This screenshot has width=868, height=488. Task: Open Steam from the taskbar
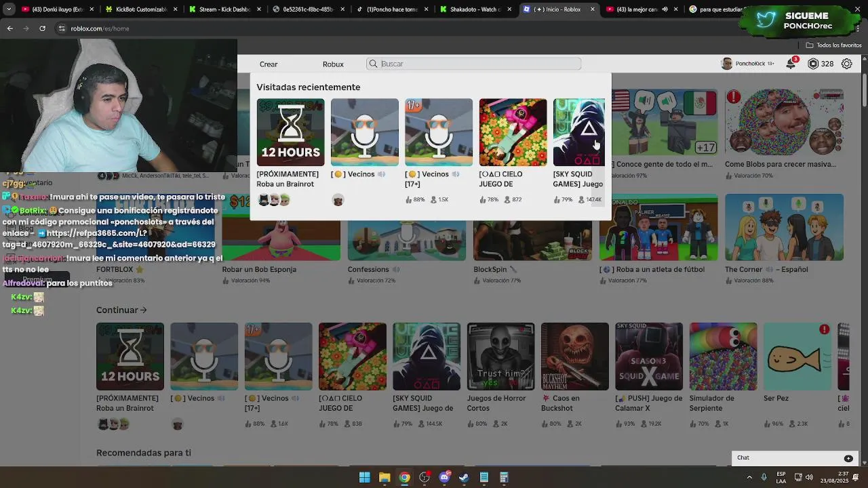[464, 477]
